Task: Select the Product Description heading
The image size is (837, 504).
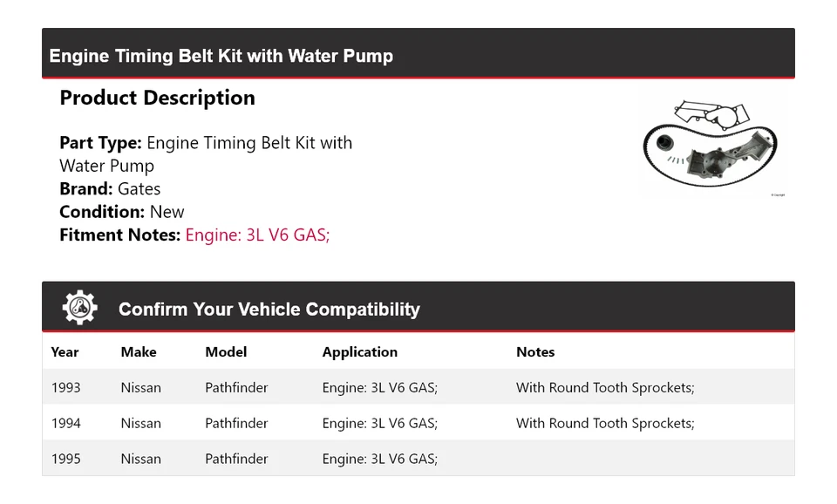Action: pyautogui.click(x=157, y=98)
